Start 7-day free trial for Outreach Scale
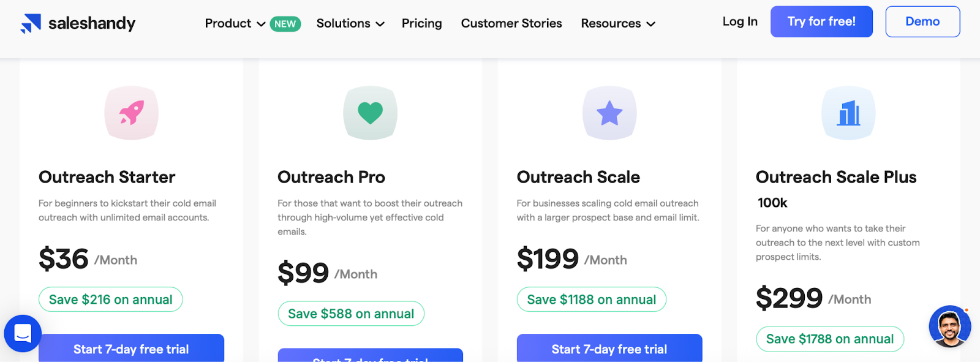Image resolution: width=980 pixels, height=362 pixels. click(x=609, y=349)
